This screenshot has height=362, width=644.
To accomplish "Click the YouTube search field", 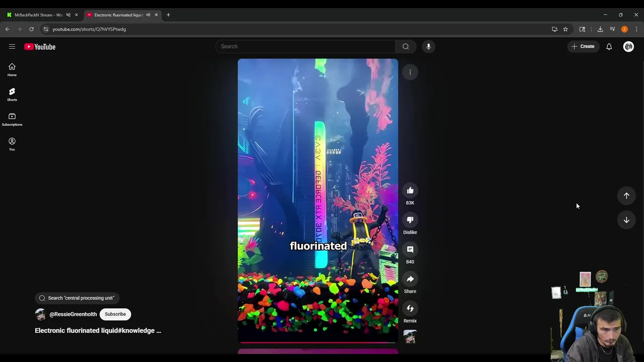I will click(306, 46).
